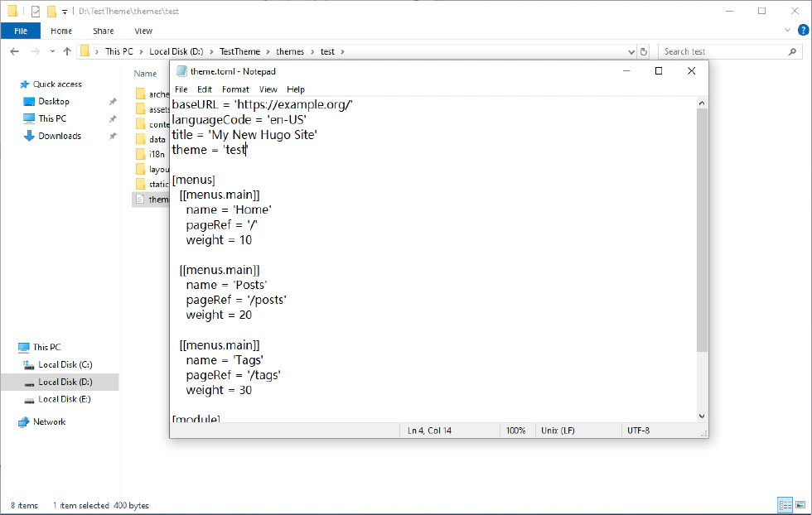The image size is (812, 515).
Task: Switch to large icons view in status bar
Action: click(800, 505)
